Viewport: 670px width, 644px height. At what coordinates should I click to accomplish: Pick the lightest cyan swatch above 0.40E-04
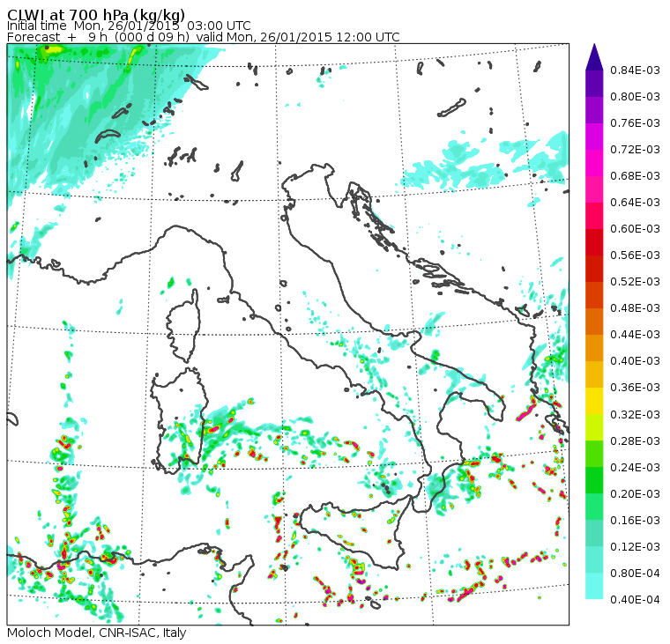pyautogui.click(x=594, y=587)
